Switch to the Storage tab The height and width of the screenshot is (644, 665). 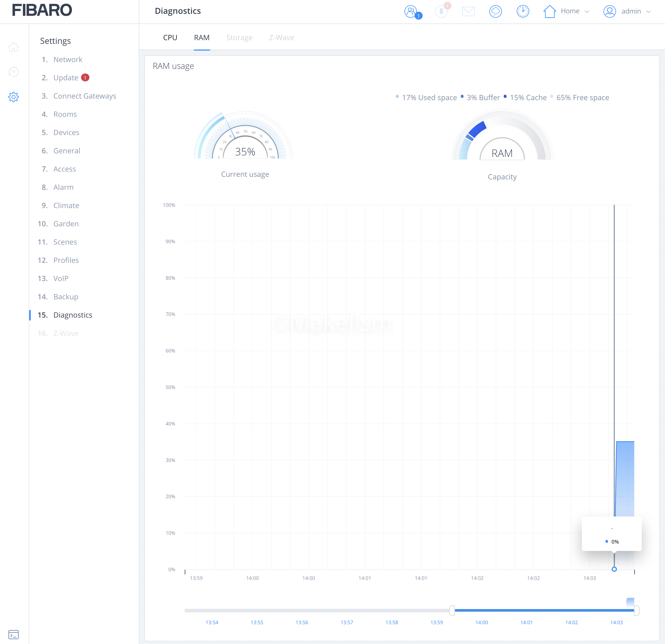[239, 38]
